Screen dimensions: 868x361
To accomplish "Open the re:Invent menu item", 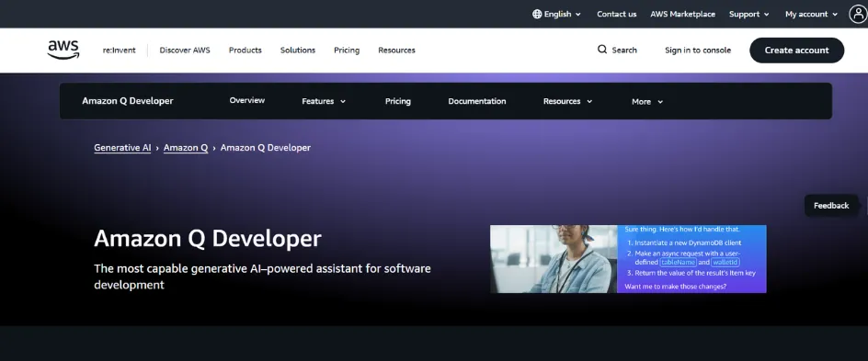I will coord(119,51).
